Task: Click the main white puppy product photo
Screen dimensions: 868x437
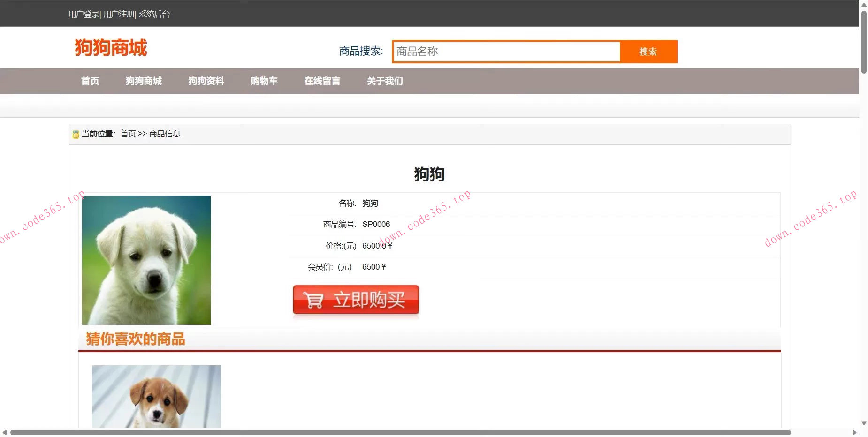Action: click(146, 261)
